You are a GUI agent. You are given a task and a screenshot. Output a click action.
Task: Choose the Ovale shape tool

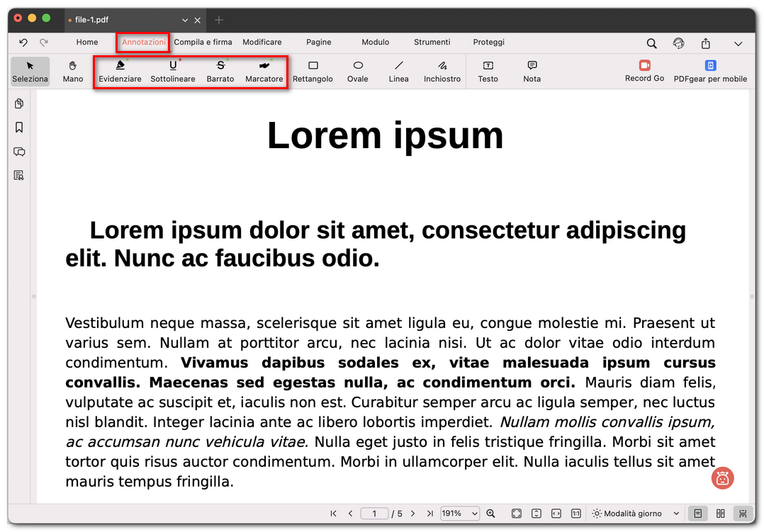click(358, 72)
